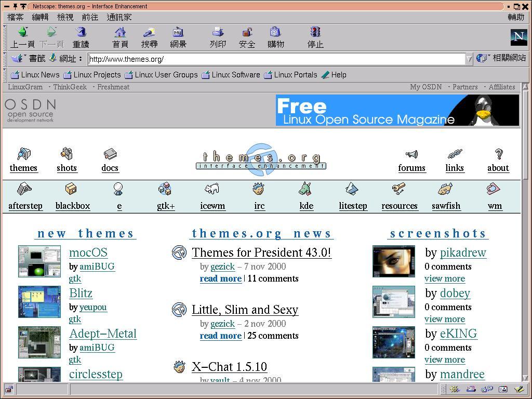Screen dimensions: 532x399
Task: Open the Linux Software bookmark folder
Action: tap(231, 75)
